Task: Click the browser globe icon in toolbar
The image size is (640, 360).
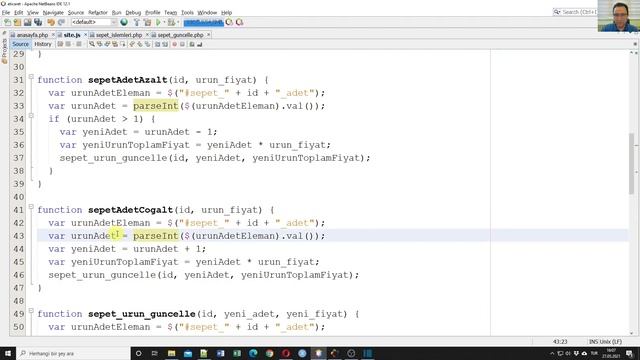Action: [x=124, y=22]
